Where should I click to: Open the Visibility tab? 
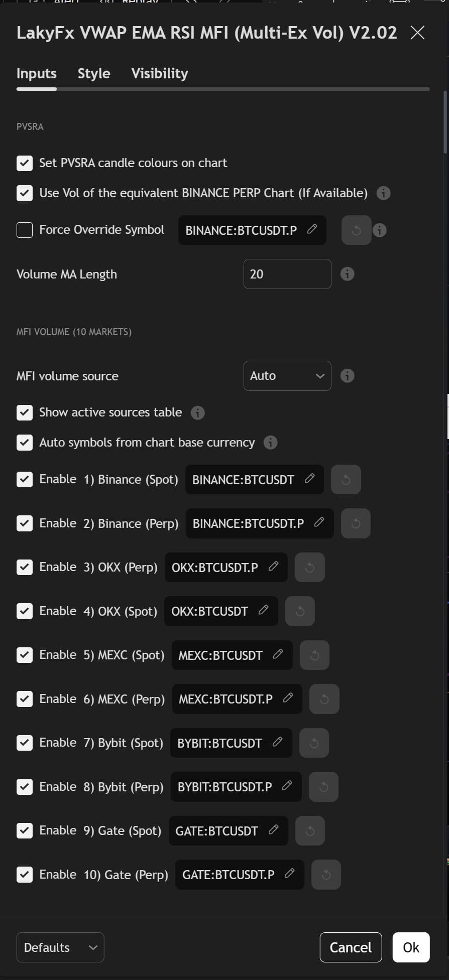click(x=159, y=73)
